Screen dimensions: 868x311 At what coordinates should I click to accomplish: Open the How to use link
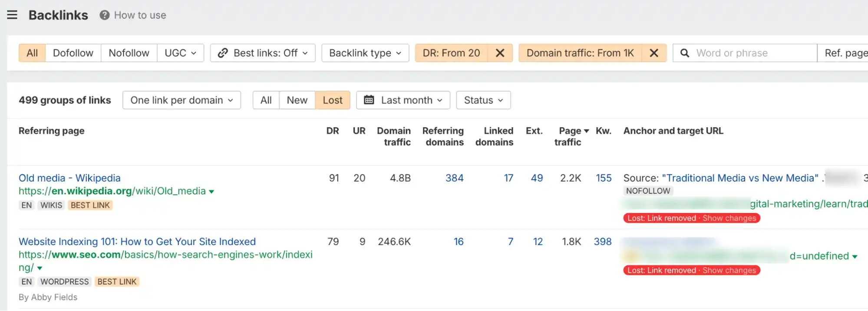[x=140, y=15]
